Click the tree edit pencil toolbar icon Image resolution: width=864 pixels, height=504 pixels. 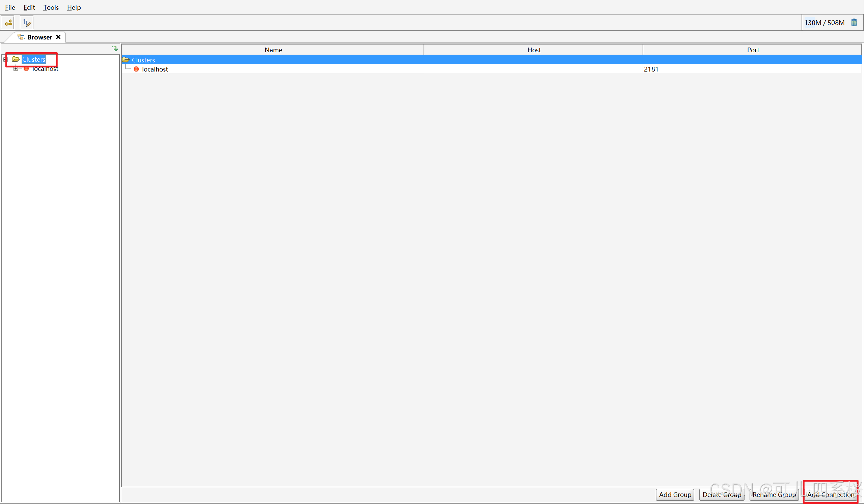(27, 23)
